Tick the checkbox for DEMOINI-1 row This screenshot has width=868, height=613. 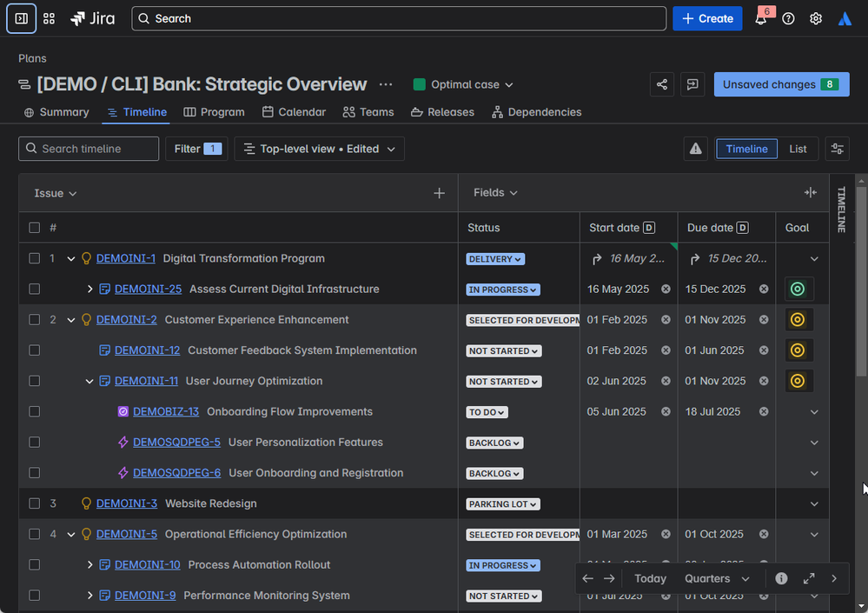pyautogui.click(x=35, y=258)
